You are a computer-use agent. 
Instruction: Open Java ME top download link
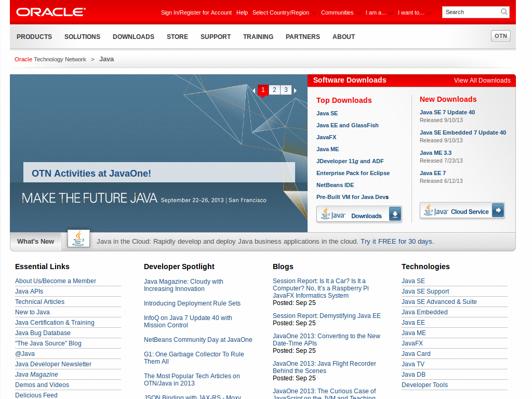(x=327, y=149)
